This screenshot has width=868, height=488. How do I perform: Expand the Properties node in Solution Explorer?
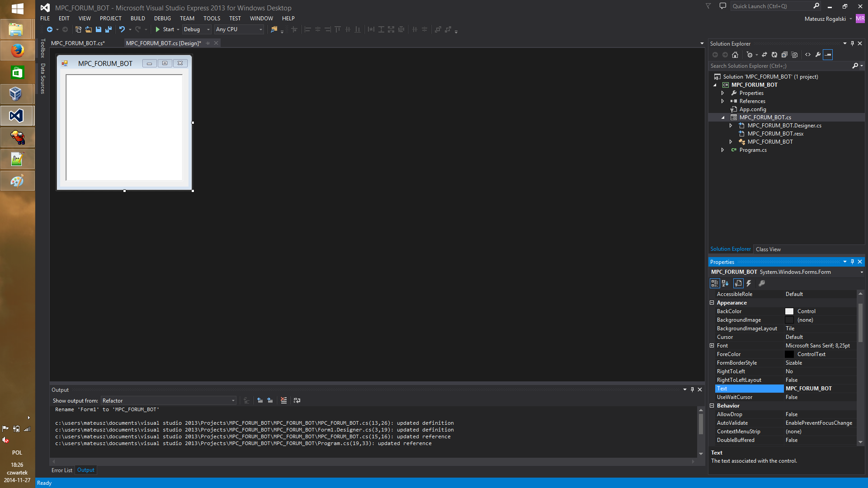click(x=722, y=93)
